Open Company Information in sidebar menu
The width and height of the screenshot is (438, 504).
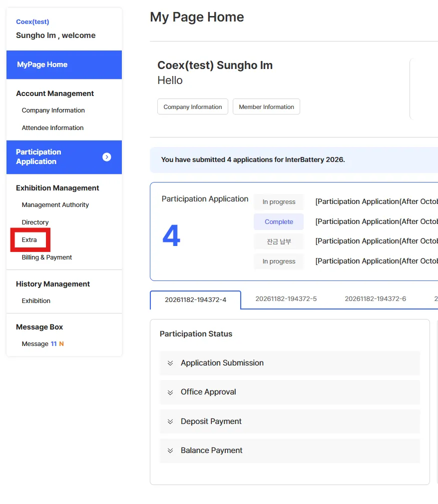coord(53,110)
